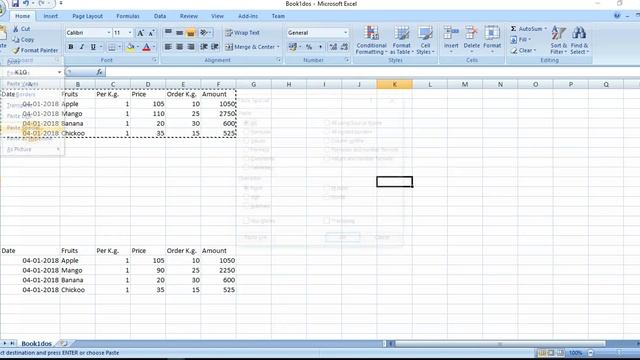Open the Clear dropdown in Editing group
The height and width of the screenshot is (360, 640).
click(523, 50)
